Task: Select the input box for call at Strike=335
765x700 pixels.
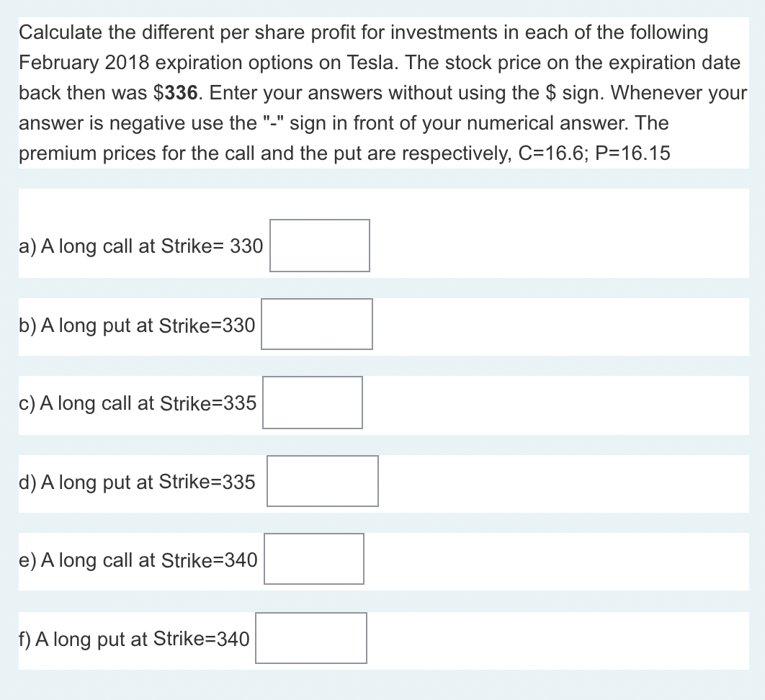Action: pos(312,403)
